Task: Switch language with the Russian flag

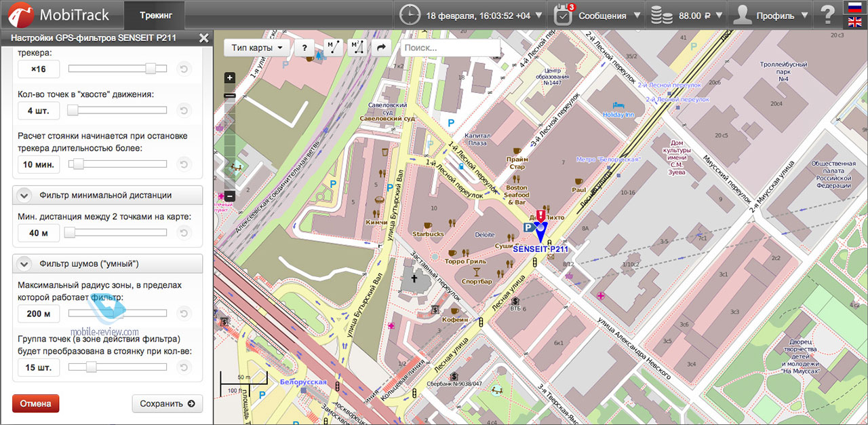Action: pos(854,7)
